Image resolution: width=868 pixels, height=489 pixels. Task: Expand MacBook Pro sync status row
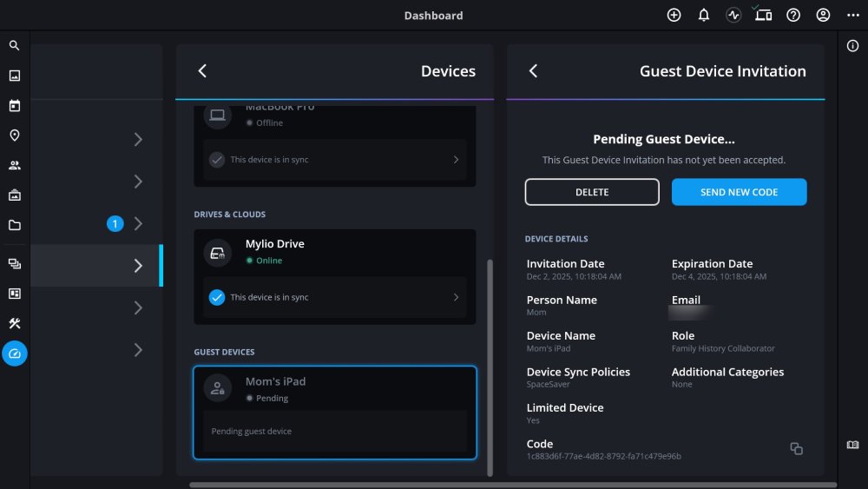[335, 160]
